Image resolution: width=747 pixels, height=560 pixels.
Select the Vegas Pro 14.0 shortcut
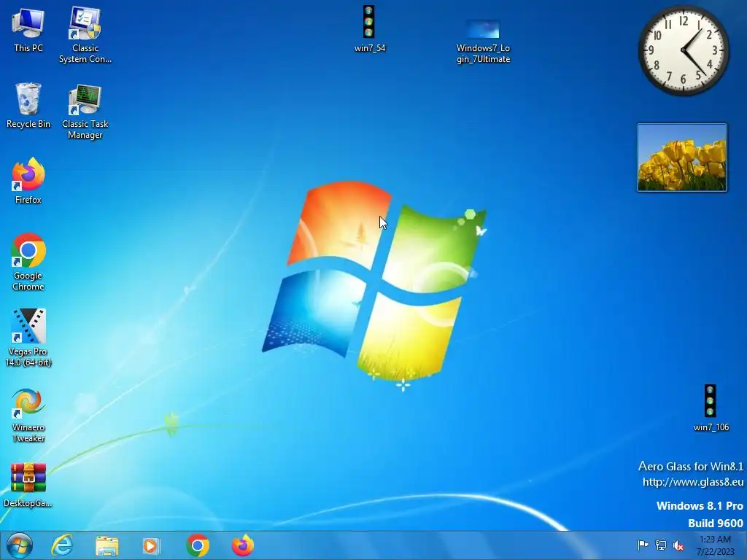(28, 338)
